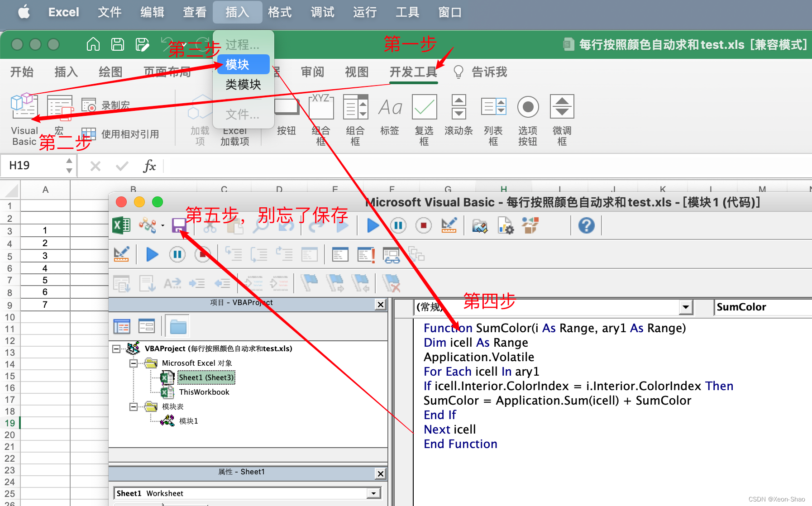Viewport: 812px width, 506px height.
Task: Open the 绘图 ribbon tab
Action: [110, 72]
